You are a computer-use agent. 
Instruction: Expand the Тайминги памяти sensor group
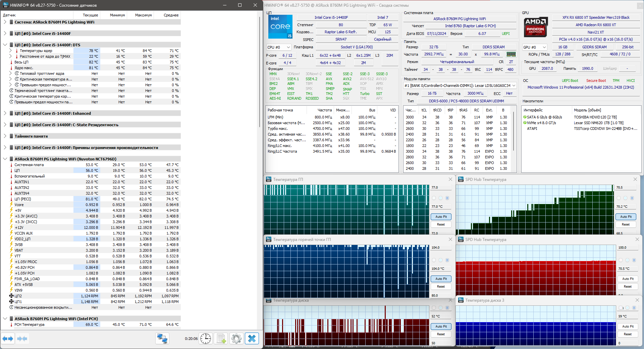[x=5, y=136]
